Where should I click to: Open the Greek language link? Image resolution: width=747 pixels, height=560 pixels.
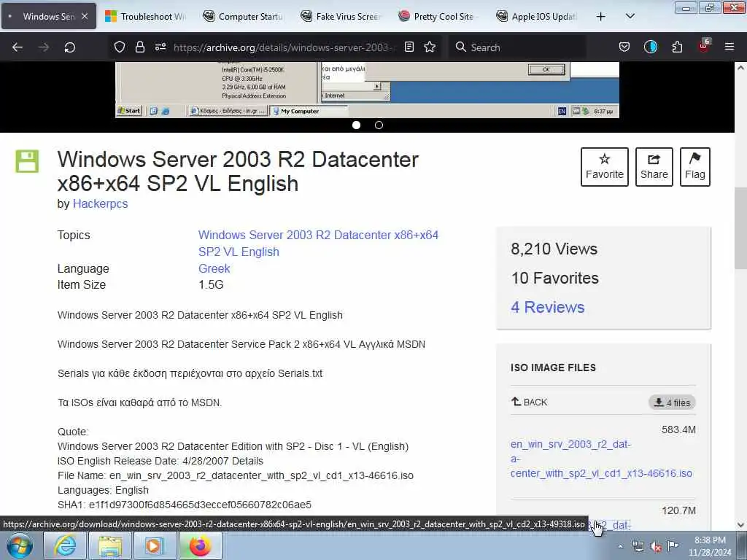214,268
